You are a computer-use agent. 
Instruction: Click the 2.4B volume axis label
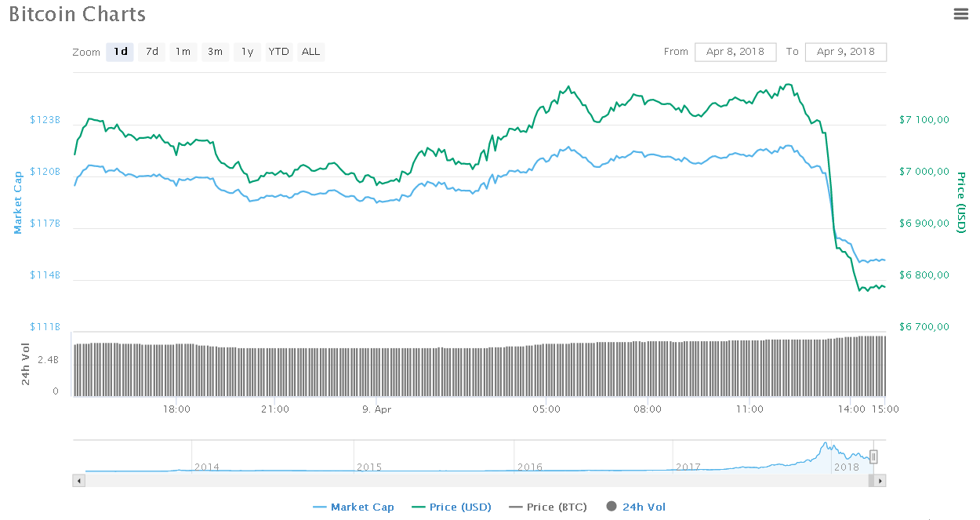[49, 360]
